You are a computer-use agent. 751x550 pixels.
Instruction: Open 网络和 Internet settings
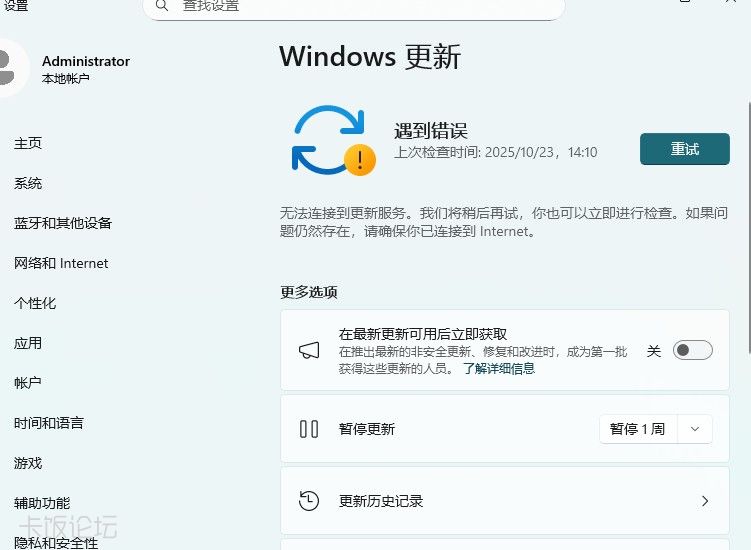61,263
